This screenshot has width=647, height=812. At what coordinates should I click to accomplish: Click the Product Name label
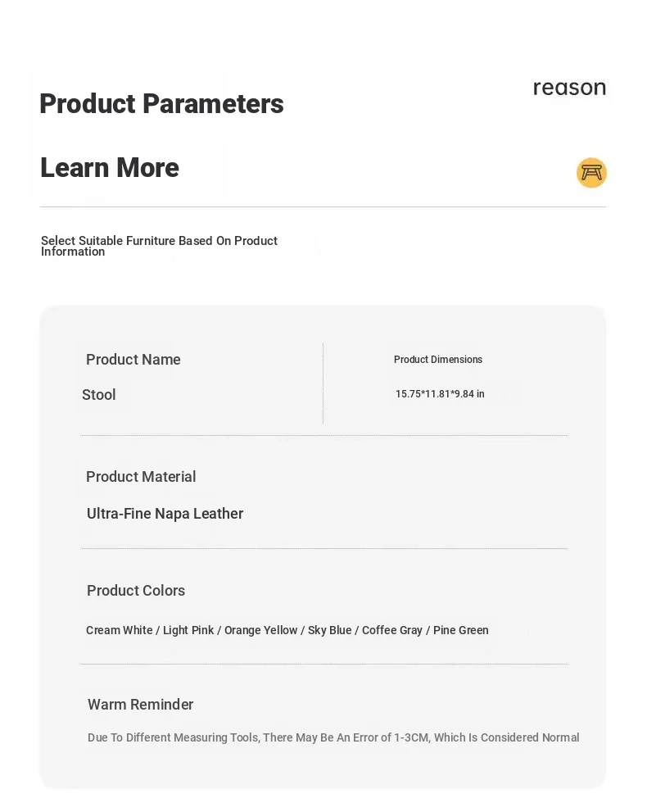tap(133, 360)
